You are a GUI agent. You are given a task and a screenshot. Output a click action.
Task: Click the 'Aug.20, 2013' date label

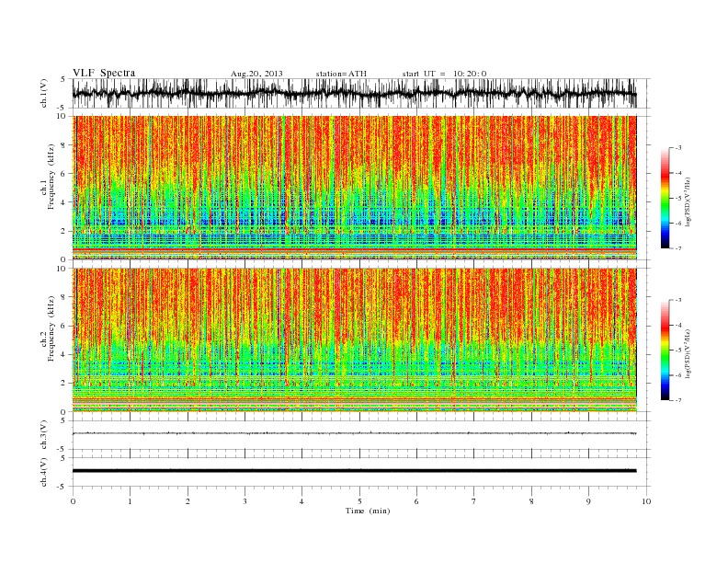256,74
